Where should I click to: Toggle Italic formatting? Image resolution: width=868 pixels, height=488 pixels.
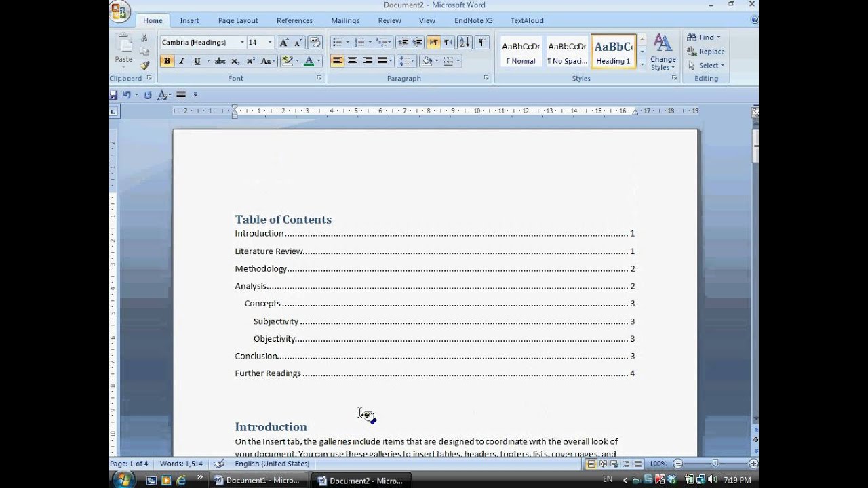point(182,61)
